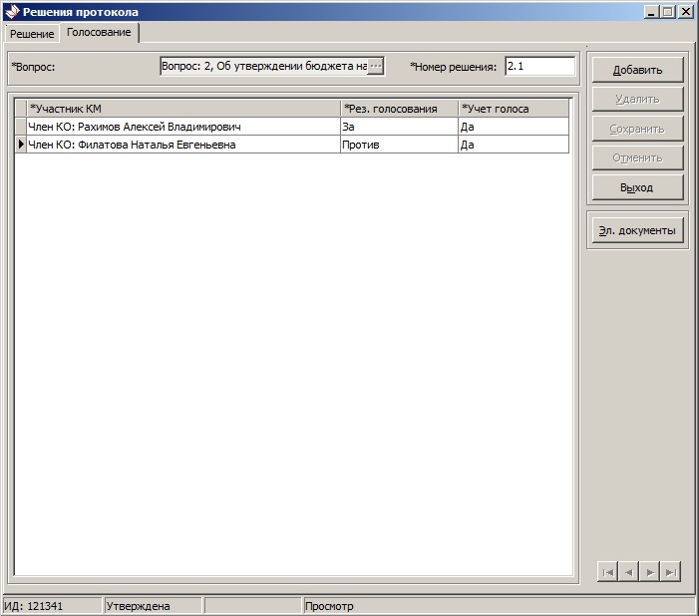
Task: Click the Просмотр status bar entry
Action: [500, 606]
